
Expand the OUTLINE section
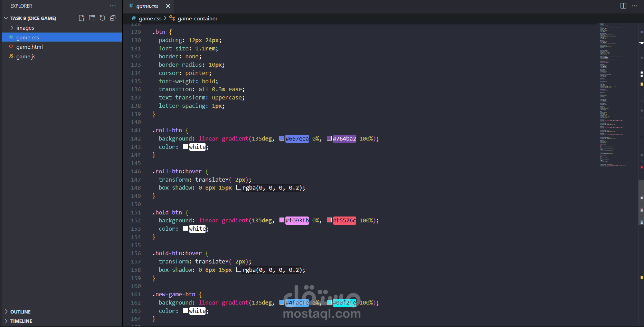tap(20, 312)
